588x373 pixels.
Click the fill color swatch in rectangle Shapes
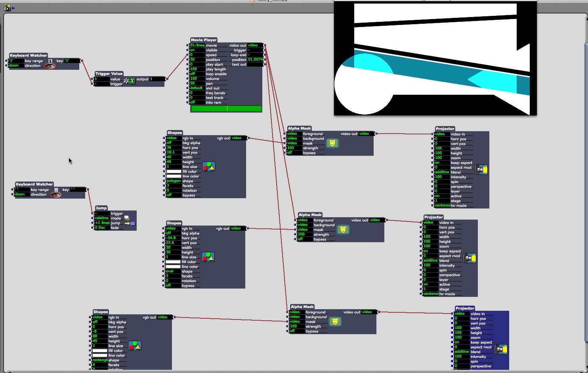point(100,351)
